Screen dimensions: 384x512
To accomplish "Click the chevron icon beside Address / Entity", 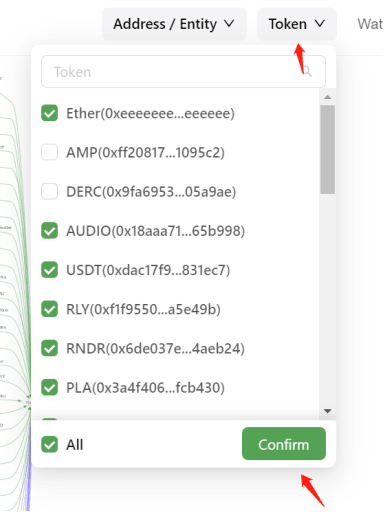I will point(229,24).
